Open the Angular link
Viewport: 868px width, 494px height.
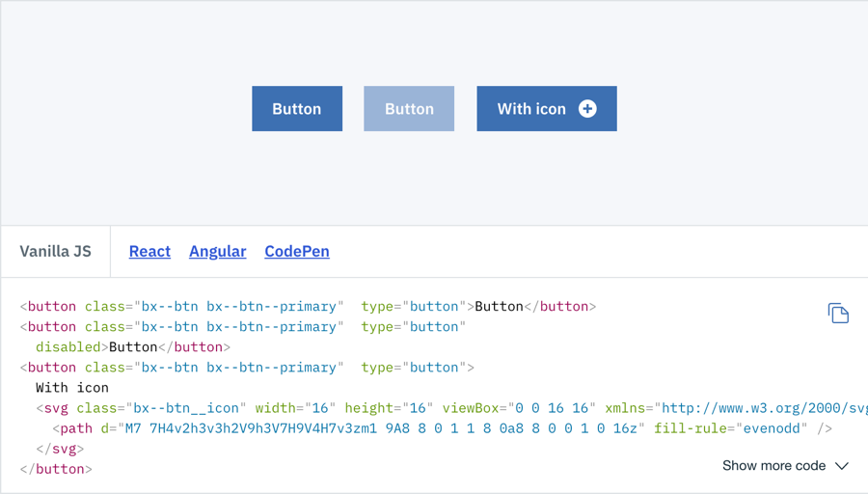[217, 251]
